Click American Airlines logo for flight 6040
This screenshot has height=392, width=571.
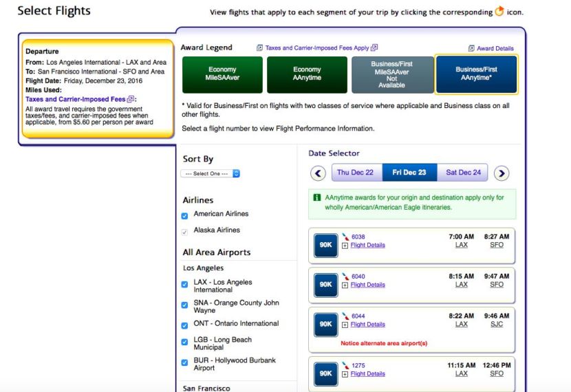click(345, 276)
